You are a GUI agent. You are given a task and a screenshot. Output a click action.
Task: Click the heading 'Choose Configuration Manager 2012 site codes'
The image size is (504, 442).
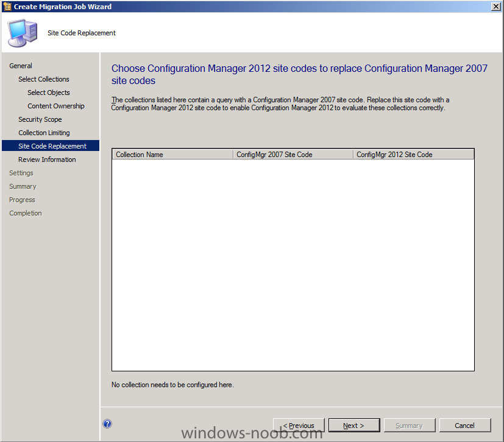tap(299, 74)
